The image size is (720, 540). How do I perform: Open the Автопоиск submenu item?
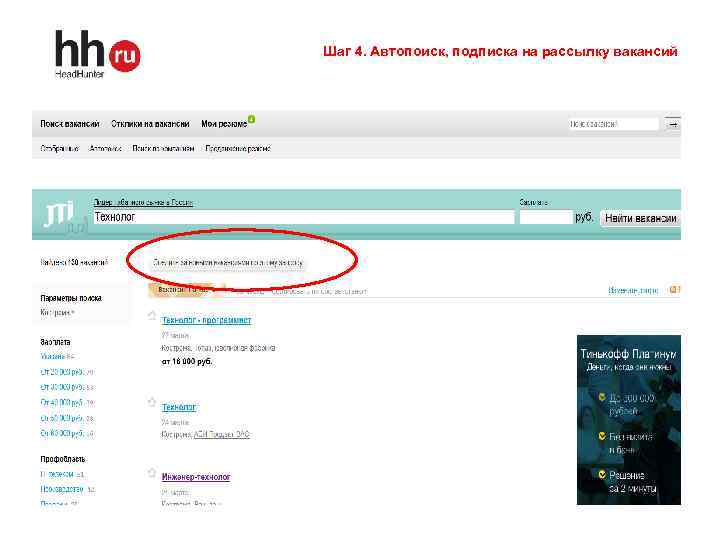click(x=106, y=148)
